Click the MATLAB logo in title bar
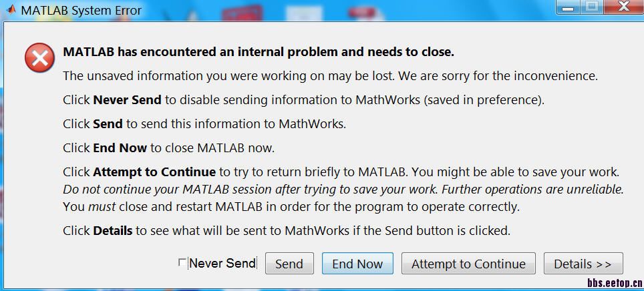 click(x=11, y=10)
